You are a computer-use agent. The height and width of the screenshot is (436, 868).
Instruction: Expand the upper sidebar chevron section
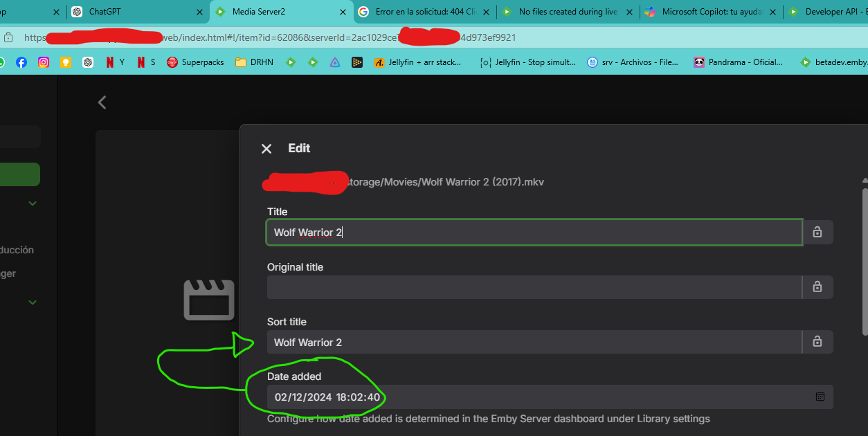32,203
